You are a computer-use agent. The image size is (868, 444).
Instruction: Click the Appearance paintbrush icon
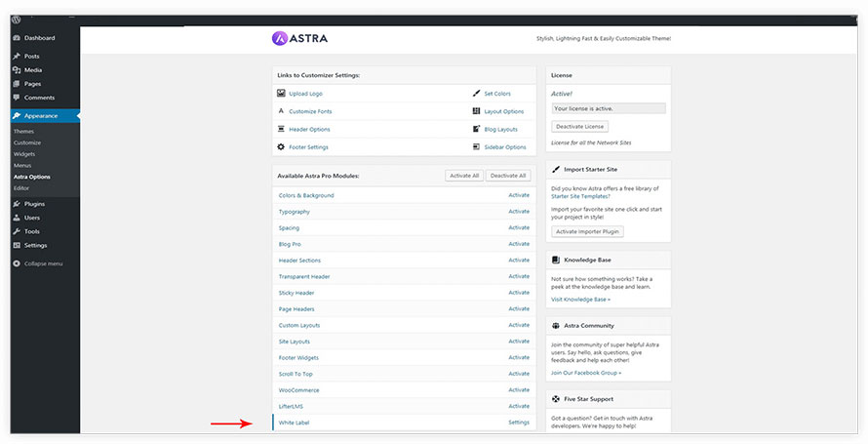coord(17,116)
